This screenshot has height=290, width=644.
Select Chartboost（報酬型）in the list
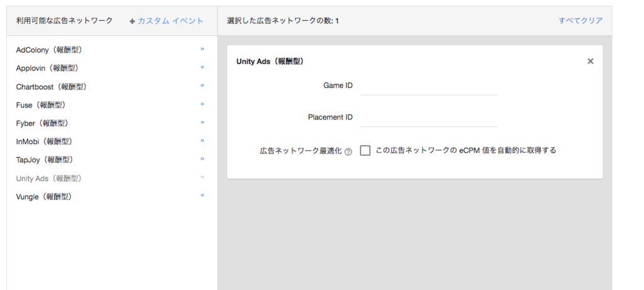point(52,87)
